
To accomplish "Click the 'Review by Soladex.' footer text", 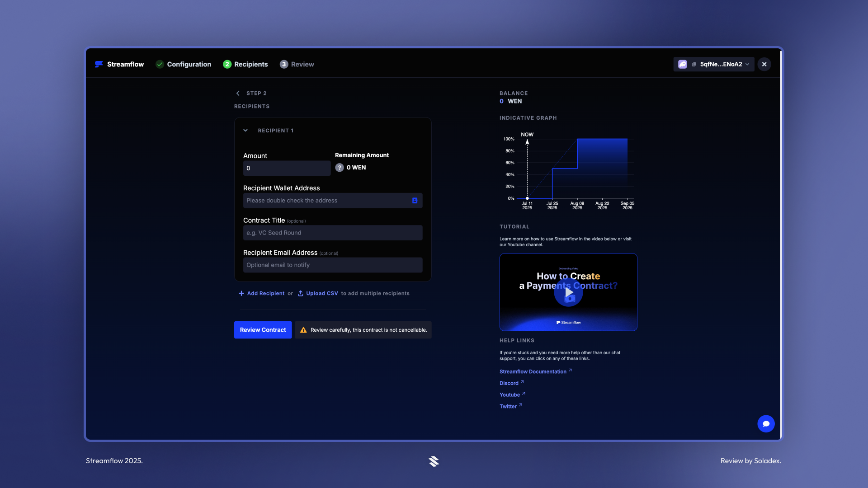I will pos(750,461).
